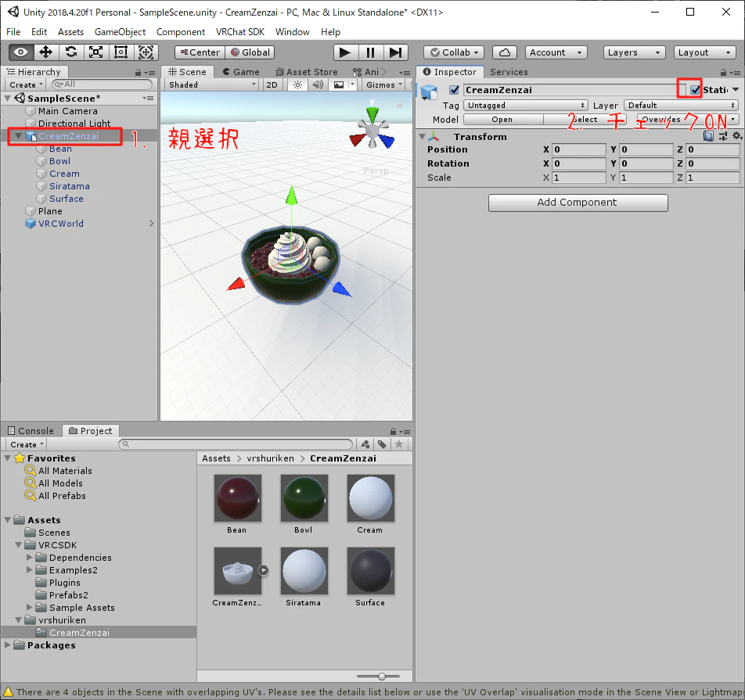
Task: Collapse the CreamZenzai hierarchy item
Action: point(18,136)
